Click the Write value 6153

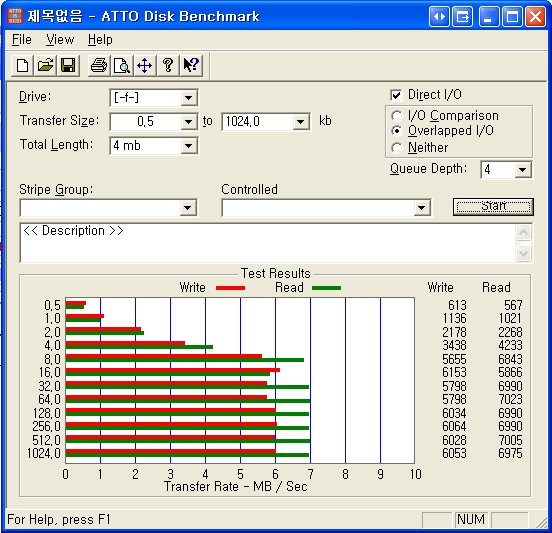[454, 372]
